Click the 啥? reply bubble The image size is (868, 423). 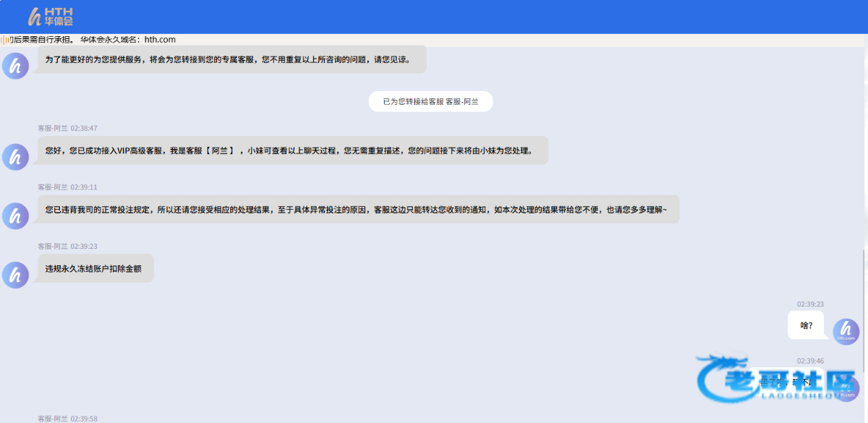(806, 325)
